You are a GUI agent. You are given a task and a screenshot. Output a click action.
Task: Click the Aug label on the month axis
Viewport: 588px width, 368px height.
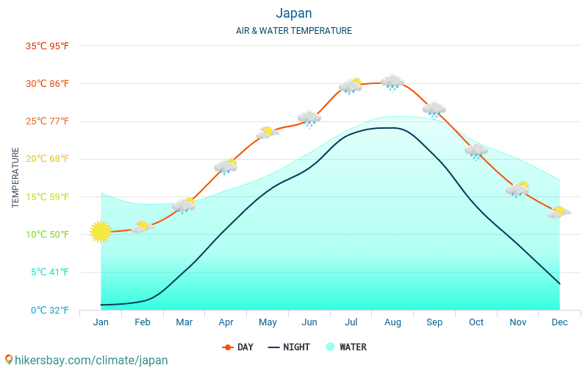click(392, 322)
